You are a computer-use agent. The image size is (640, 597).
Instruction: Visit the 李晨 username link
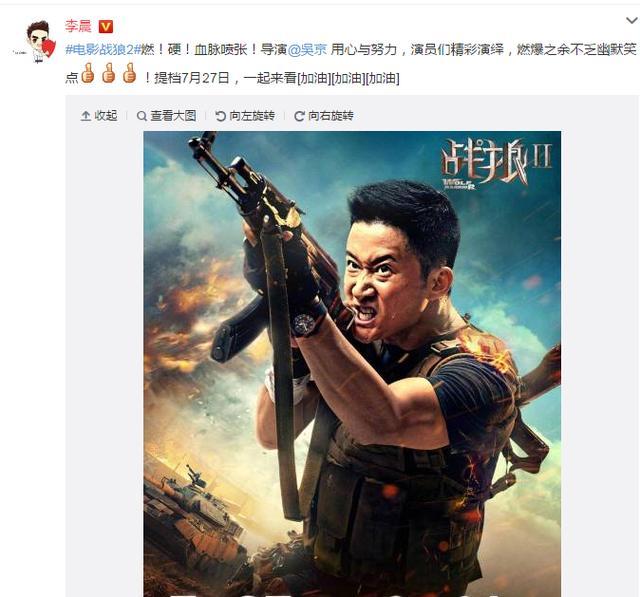click(x=78, y=26)
